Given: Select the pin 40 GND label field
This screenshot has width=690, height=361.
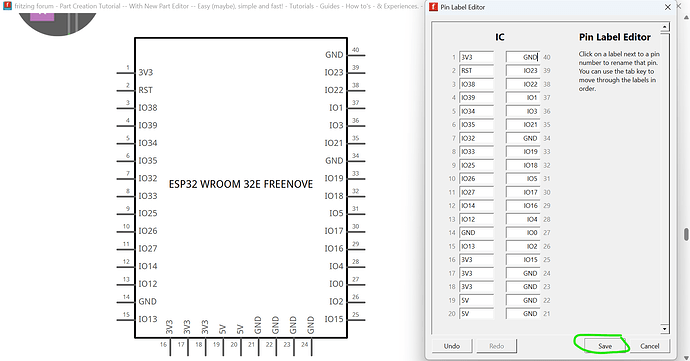Looking at the screenshot, I should 523,57.
